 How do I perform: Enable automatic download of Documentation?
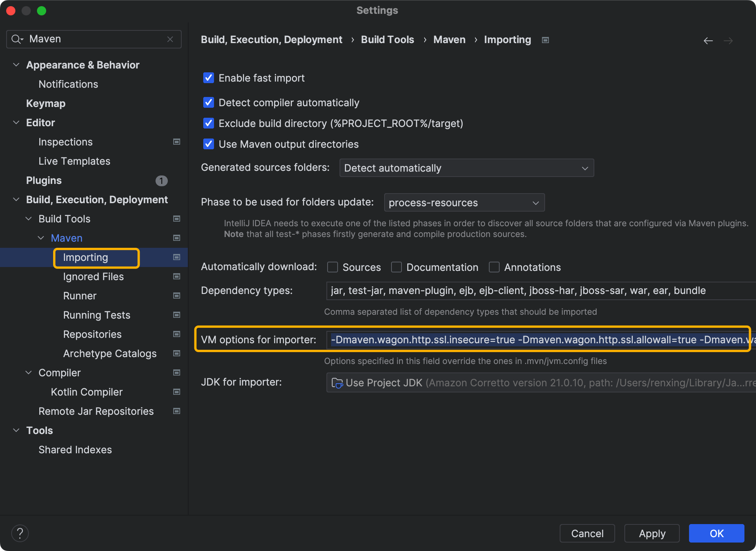396,267
